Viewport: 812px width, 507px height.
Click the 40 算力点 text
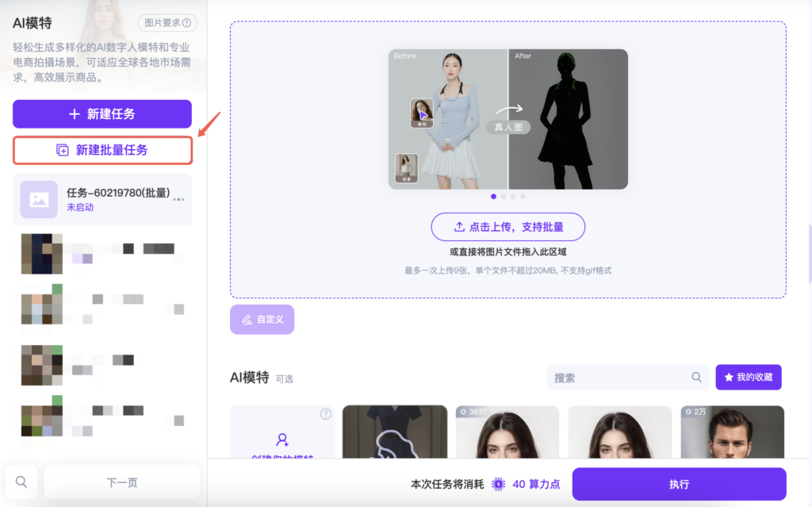(536, 484)
